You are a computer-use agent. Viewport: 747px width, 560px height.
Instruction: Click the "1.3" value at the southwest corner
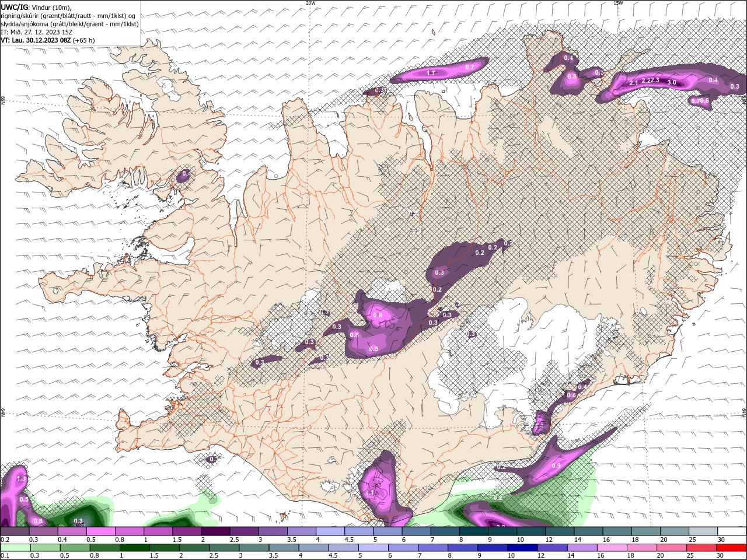pyautogui.click(x=22, y=478)
